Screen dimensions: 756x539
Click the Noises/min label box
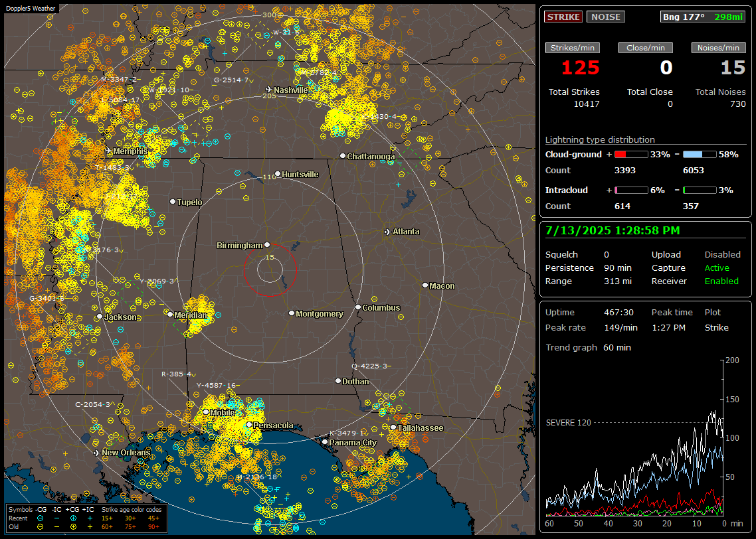point(718,48)
